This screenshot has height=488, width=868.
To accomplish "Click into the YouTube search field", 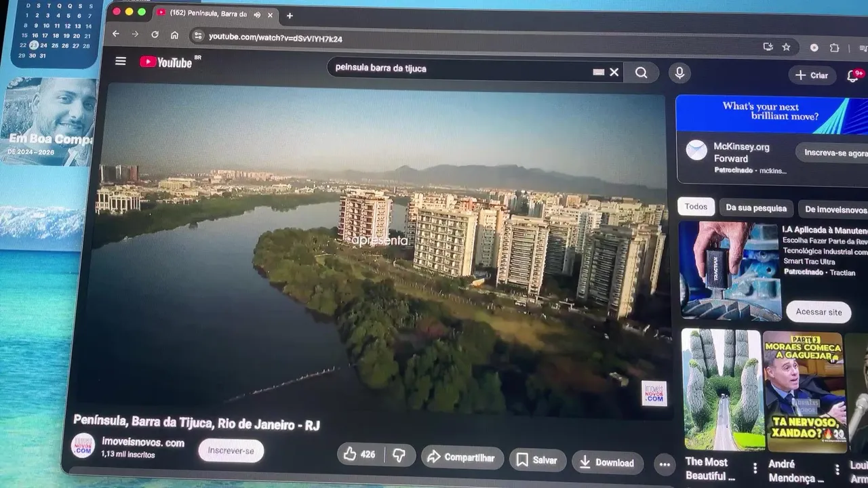I will pos(461,69).
